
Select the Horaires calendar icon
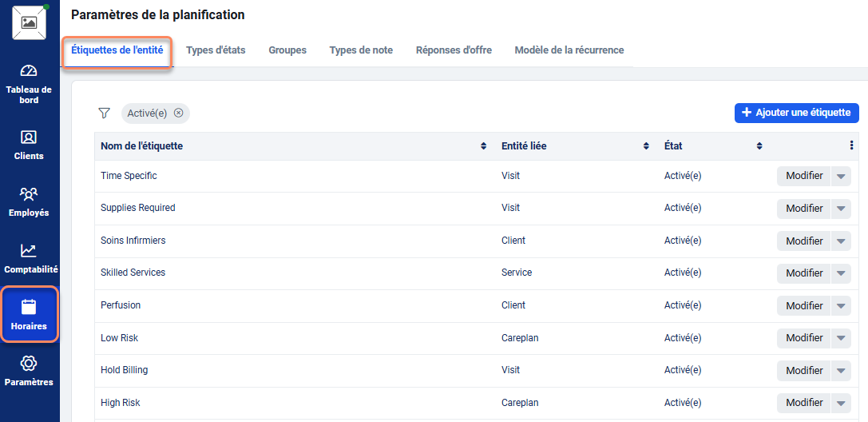pos(29,307)
